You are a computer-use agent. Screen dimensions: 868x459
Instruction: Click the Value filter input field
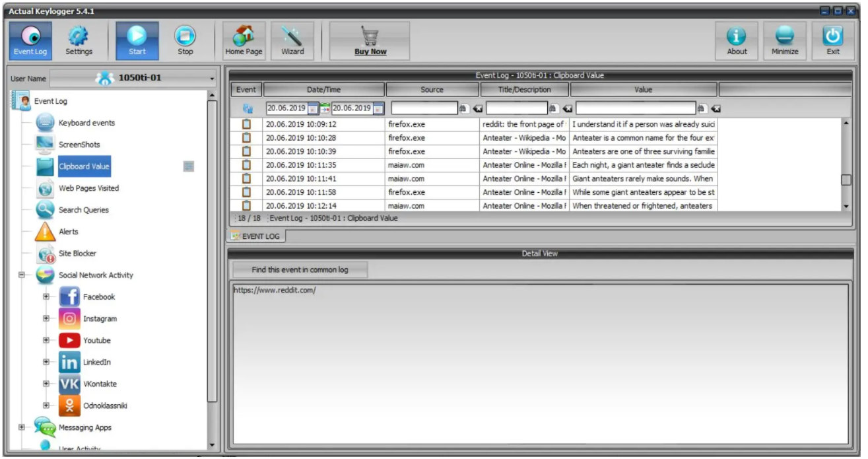pos(636,108)
